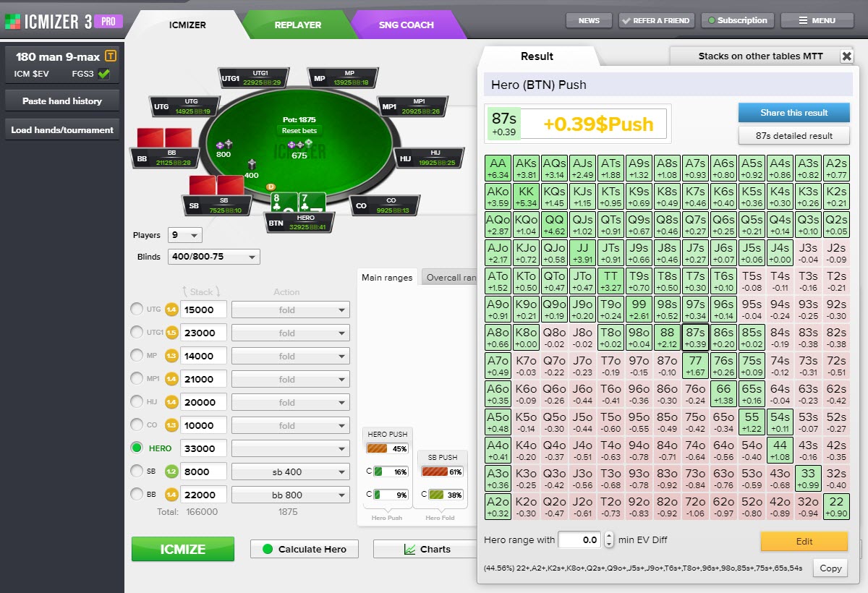Viewport: 868px width, 593px height.
Task: Open the CO action dropdown
Action: 290,425
